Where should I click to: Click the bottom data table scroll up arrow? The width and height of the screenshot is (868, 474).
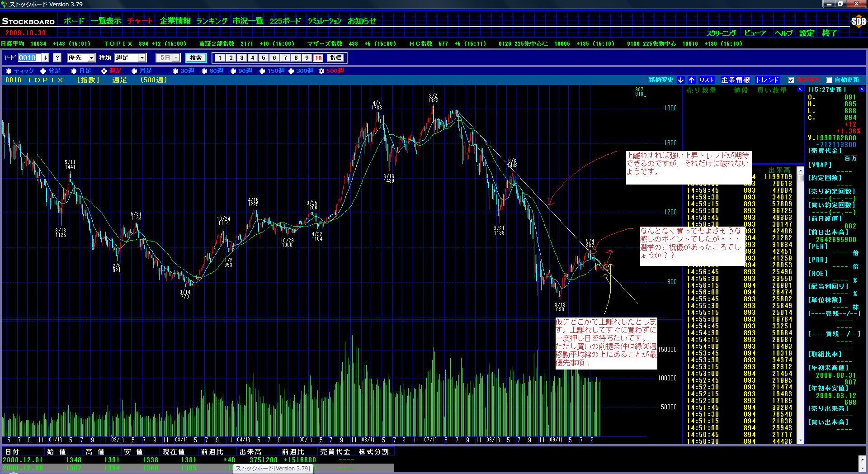pyautogui.click(x=863, y=459)
